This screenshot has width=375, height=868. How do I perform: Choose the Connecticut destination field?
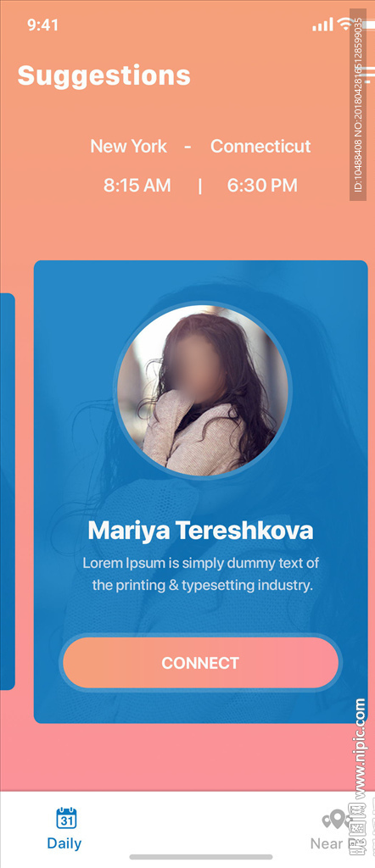pyautogui.click(x=260, y=146)
